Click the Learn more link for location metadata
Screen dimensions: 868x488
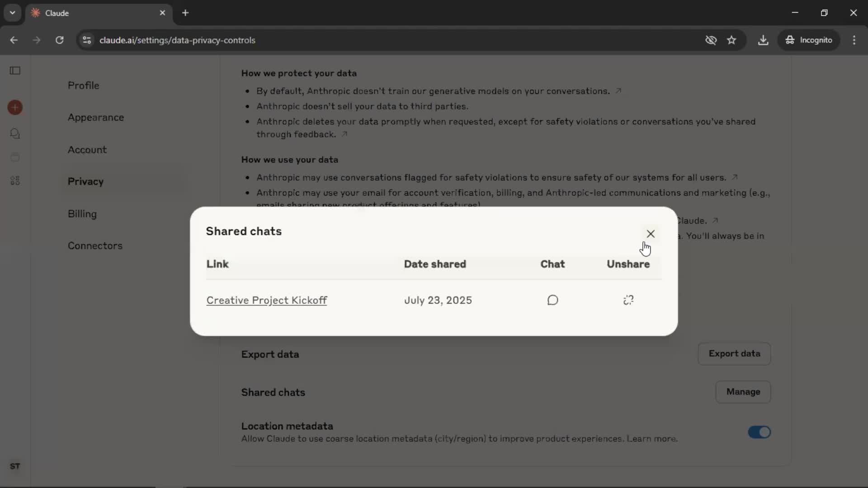pos(651,439)
